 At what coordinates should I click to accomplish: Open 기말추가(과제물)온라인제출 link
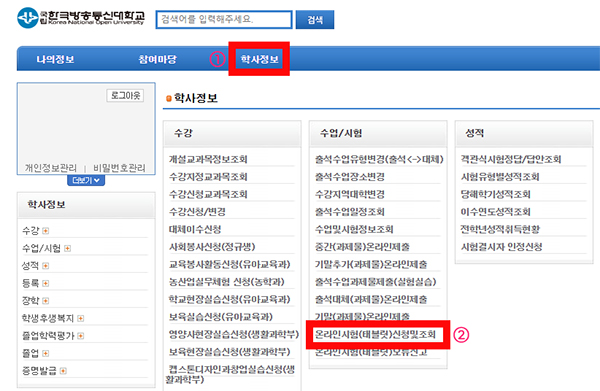click(371, 264)
